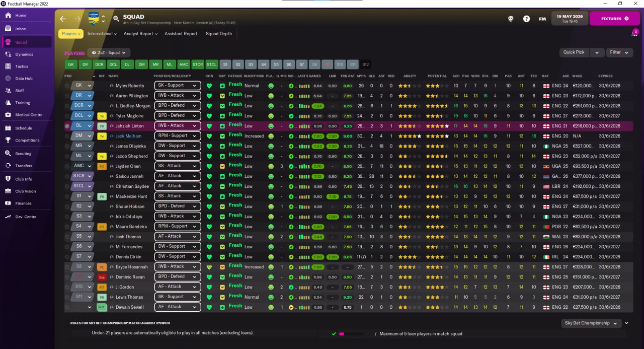Toggle picked checkbox for Aaron Pilkington
Image resolution: width=644 pixels, height=349 pixels.
(67, 96)
